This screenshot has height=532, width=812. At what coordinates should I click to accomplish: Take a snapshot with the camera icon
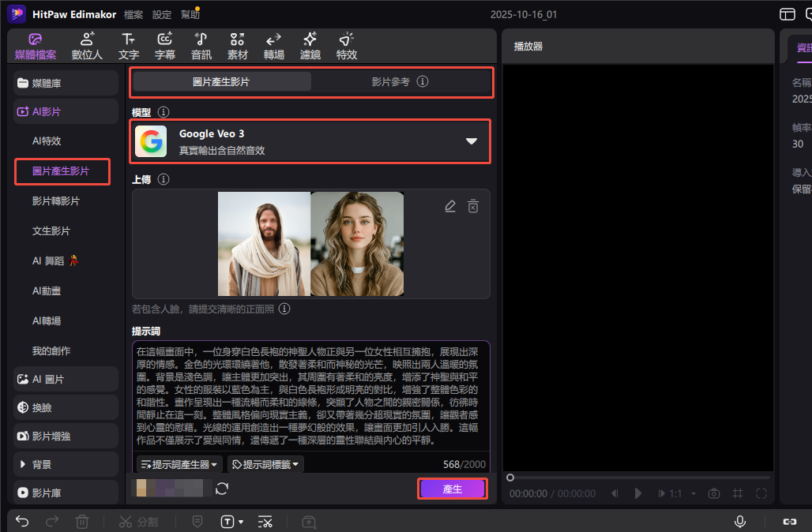pos(714,493)
